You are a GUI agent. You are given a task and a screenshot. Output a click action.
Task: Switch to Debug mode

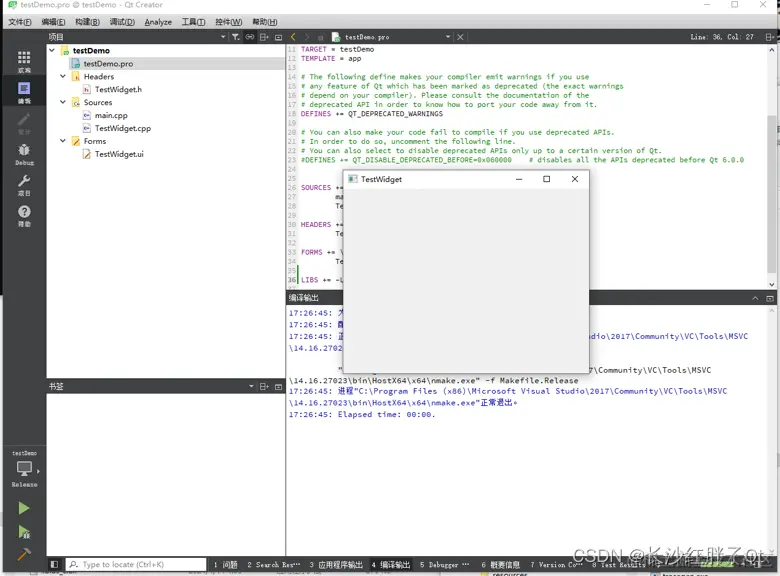(24, 154)
